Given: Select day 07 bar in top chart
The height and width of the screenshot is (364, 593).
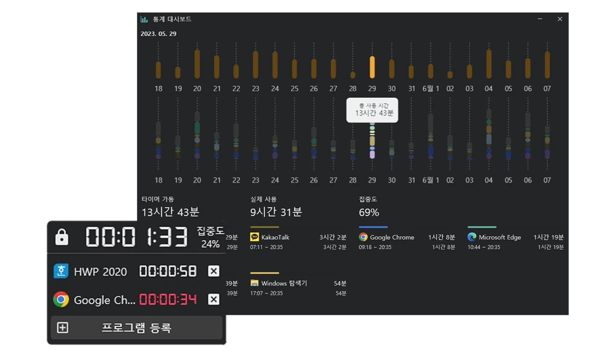Looking at the screenshot, I should 547,65.
